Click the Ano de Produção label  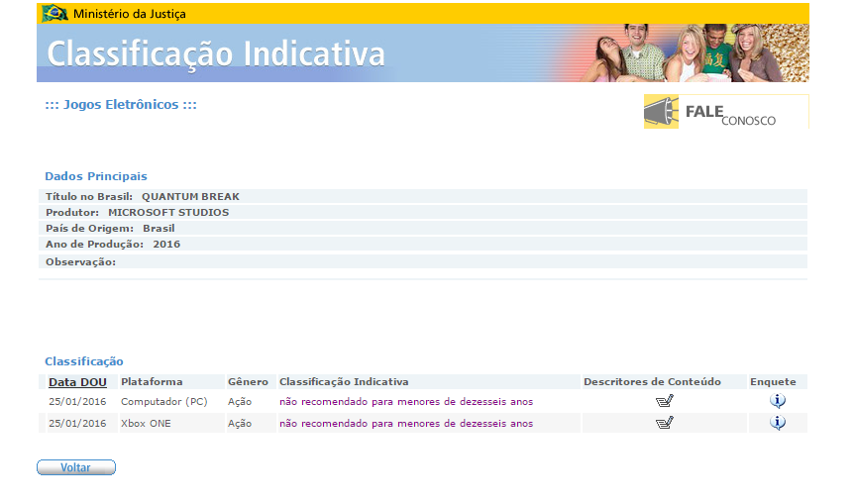pos(94,245)
